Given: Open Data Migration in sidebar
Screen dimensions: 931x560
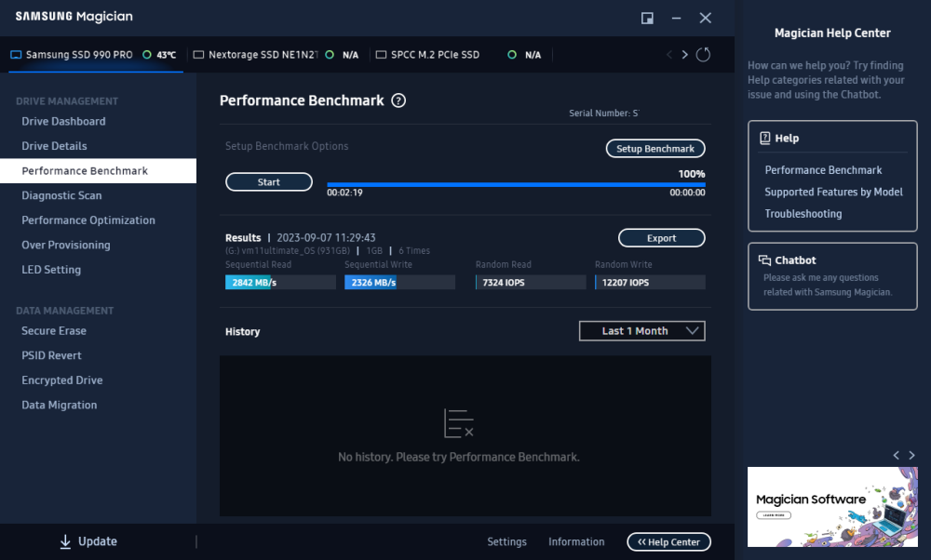Looking at the screenshot, I should (60, 405).
